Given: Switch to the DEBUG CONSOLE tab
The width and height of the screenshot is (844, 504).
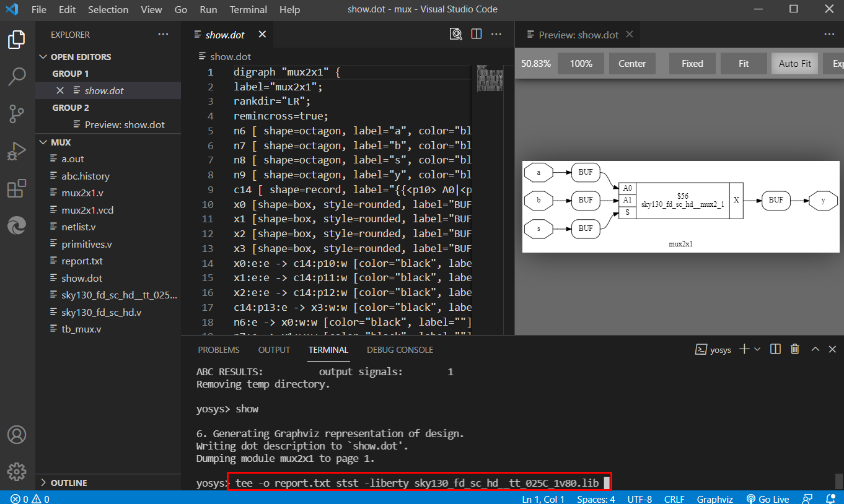Looking at the screenshot, I should click(400, 350).
